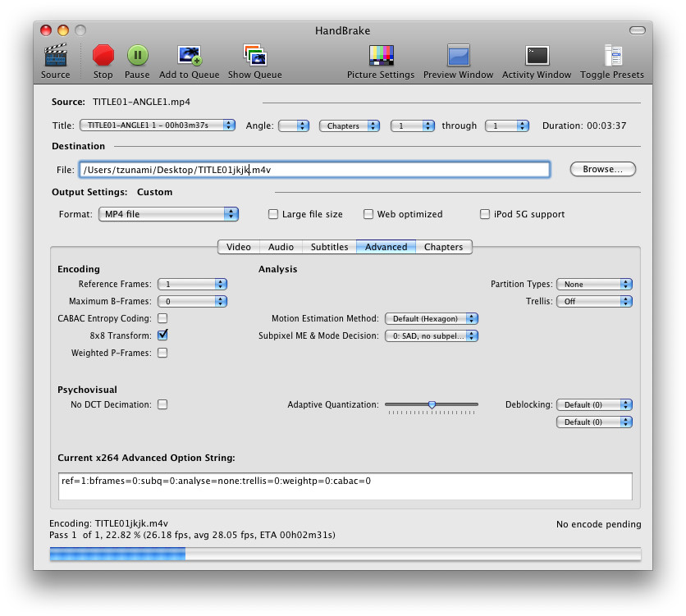Click the source name TITLE01-ANGLE1.mp4
The image size is (686, 616).
point(141,102)
